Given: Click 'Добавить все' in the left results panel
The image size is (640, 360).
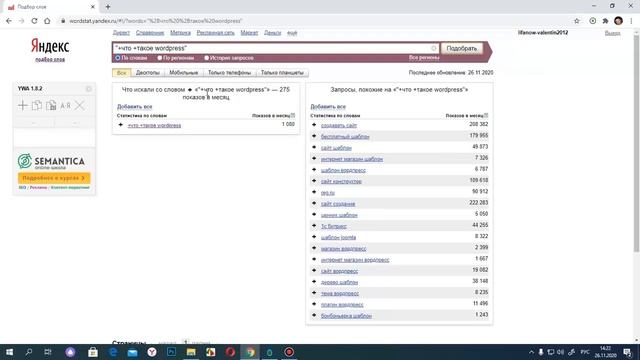Looking at the screenshot, I should (135, 107).
